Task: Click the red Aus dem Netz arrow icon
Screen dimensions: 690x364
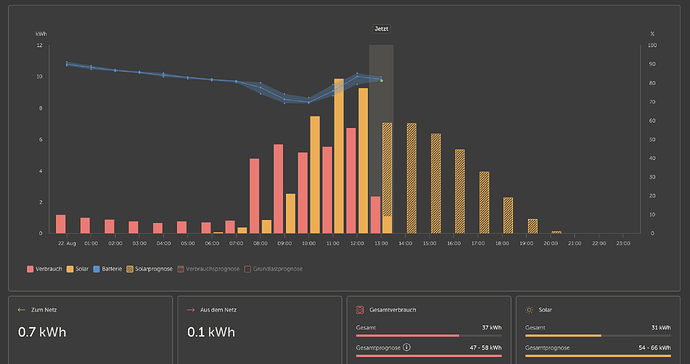Action: point(191,310)
